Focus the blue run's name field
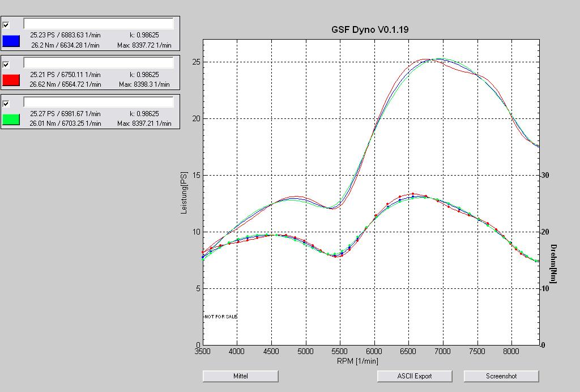Viewport: 580px width, 392px height. [x=98, y=24]
